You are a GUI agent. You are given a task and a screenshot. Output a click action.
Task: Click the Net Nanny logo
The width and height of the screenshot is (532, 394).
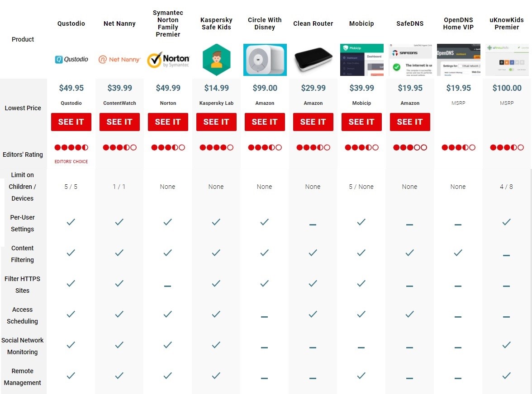(119, 59)
